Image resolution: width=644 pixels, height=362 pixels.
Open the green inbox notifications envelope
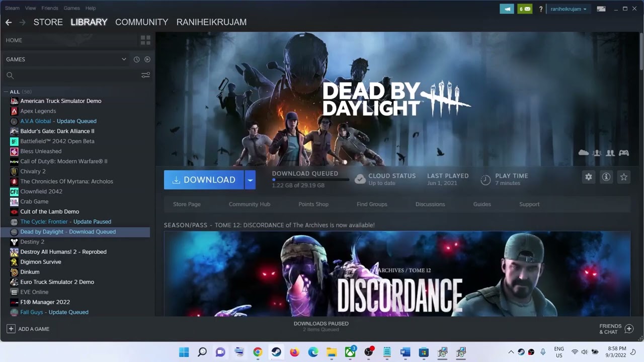tap(525, 9)
